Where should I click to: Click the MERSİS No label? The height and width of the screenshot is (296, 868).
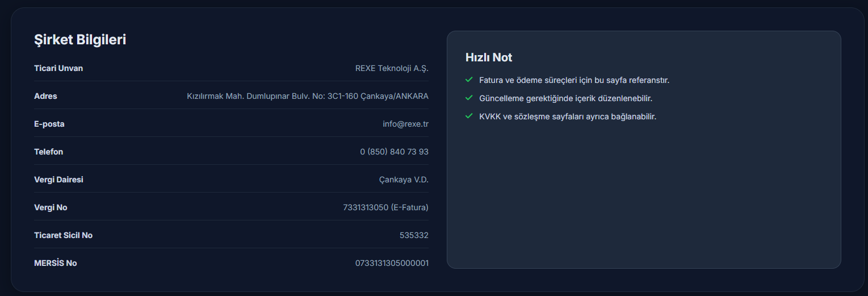pos(55,263)
